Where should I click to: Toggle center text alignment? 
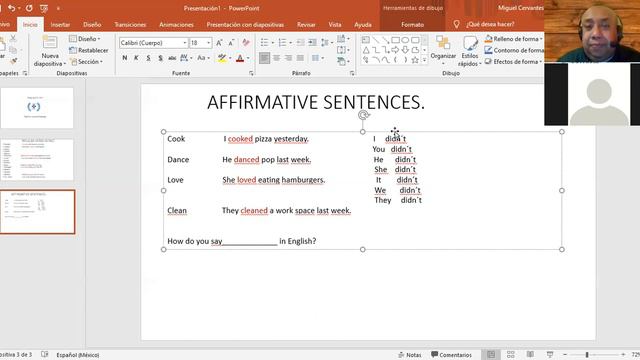pyautogui.click(x=276, y=58)
